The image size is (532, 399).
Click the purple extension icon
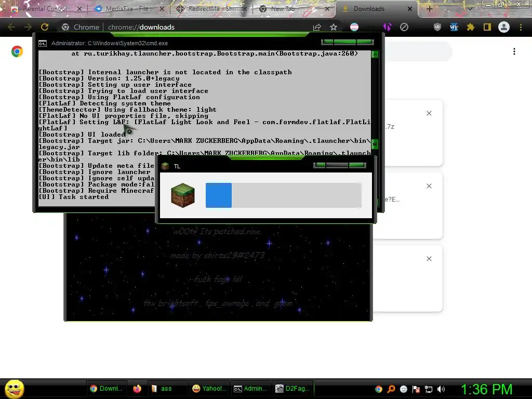pyautogui.click(x=387, y=27)
